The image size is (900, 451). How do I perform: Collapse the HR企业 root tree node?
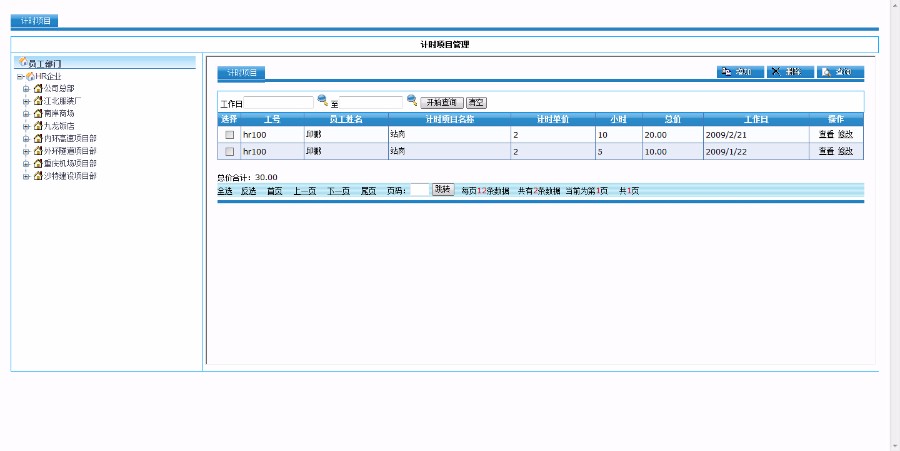(x=20, y=77)
